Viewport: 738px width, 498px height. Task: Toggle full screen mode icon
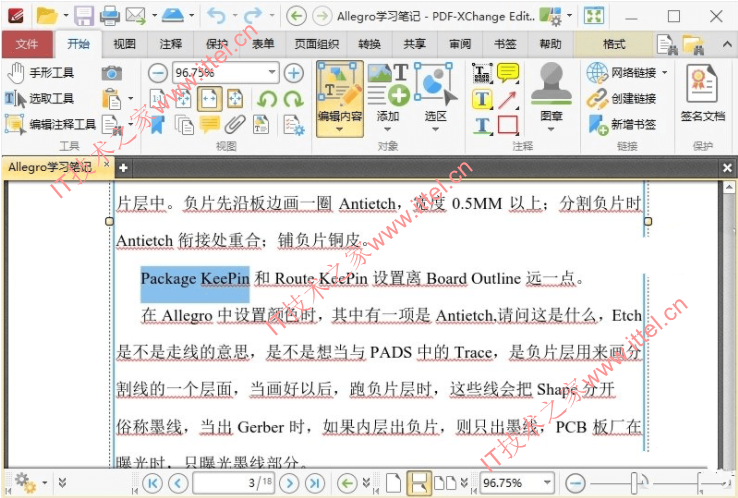point(594,16)
